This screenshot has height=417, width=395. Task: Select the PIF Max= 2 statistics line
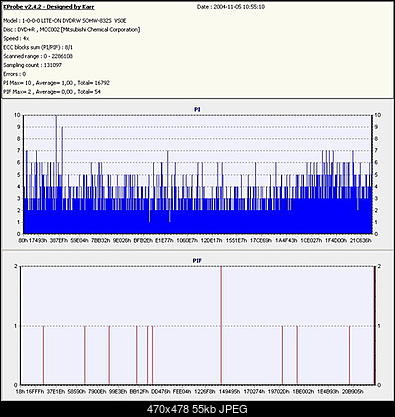52,92
